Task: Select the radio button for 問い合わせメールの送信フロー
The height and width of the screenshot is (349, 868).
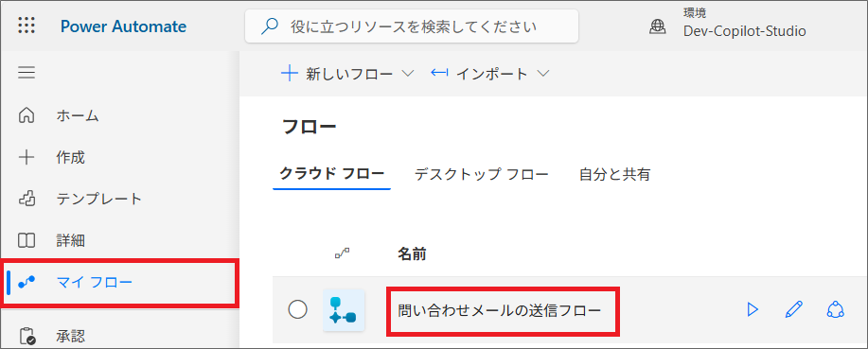Action: (x=298, y=309)
